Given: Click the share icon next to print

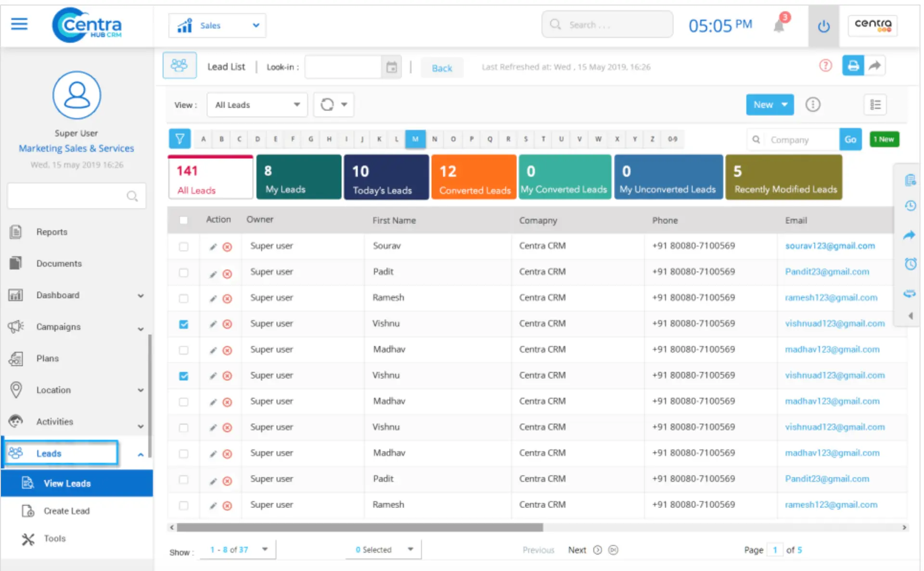Looking at the screenshot, I should point(876,65).
